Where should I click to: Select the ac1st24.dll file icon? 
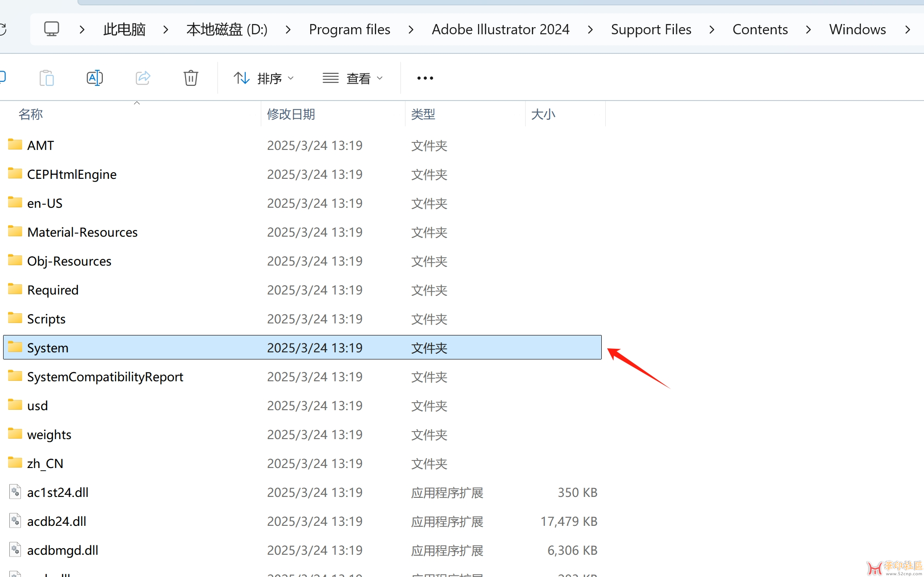(15, 492)
